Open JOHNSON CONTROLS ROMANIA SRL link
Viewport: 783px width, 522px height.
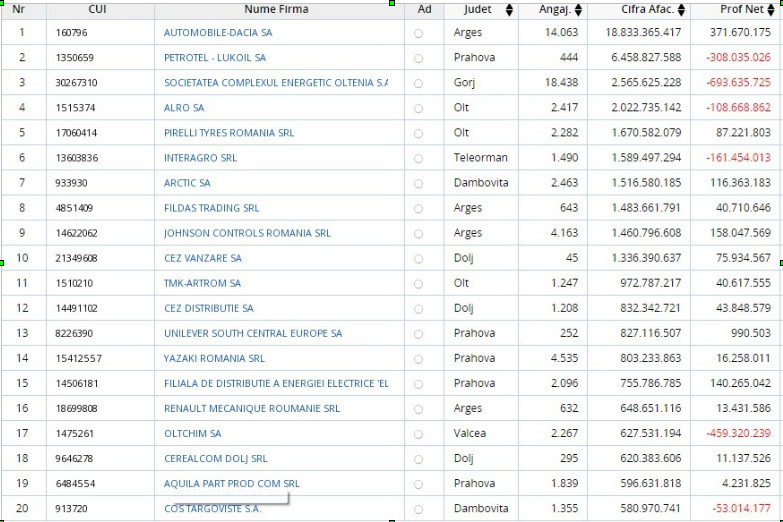[x=247, y=233]
